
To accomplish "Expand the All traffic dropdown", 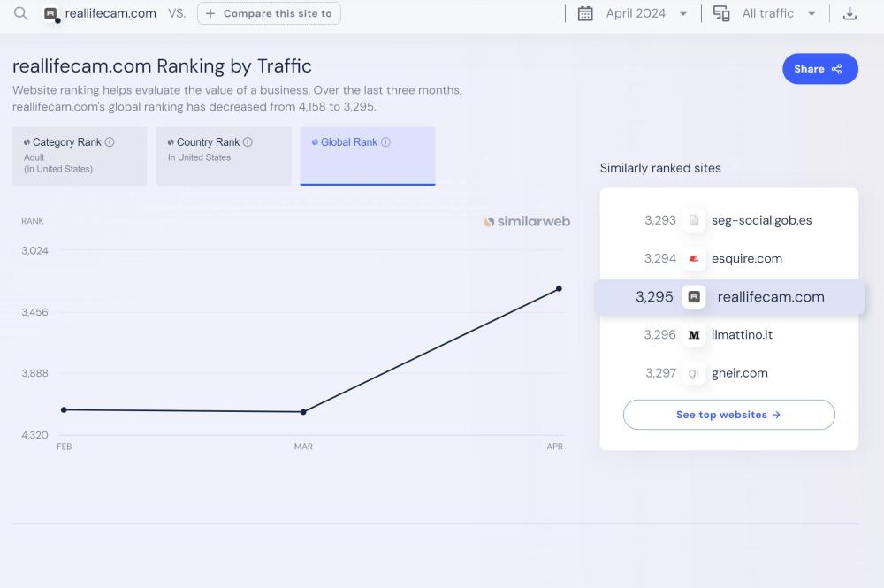I will pyautogui.click(x=778, y=13).
